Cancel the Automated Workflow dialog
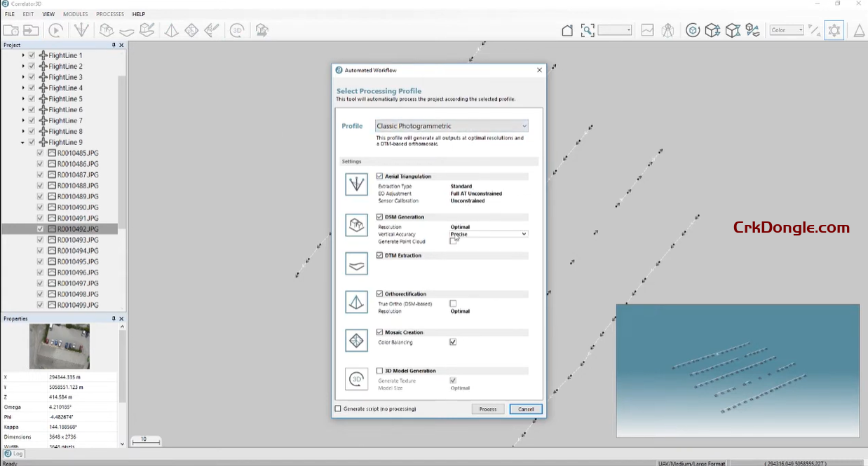Screen dimensions: 868x466 coord(526,409)
